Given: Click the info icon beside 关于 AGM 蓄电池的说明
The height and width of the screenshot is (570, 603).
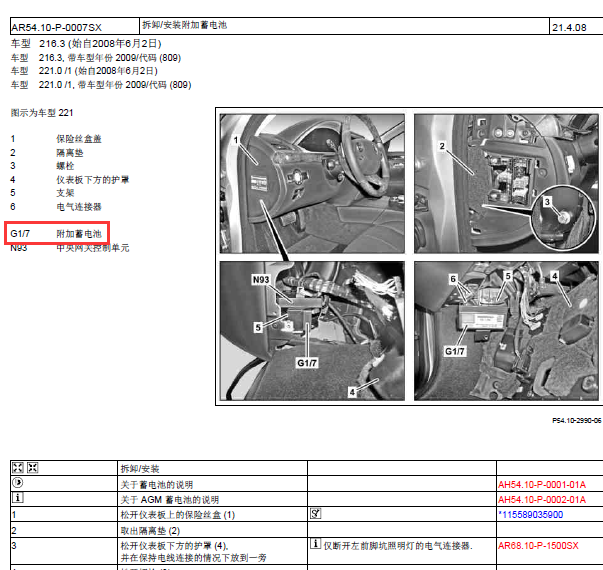Looking at the screenshot, I should 18,498.
